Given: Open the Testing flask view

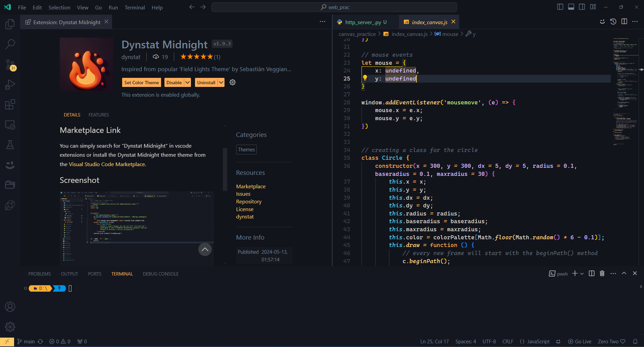Looking at the screenshot, I should click(x=10, y=145).
